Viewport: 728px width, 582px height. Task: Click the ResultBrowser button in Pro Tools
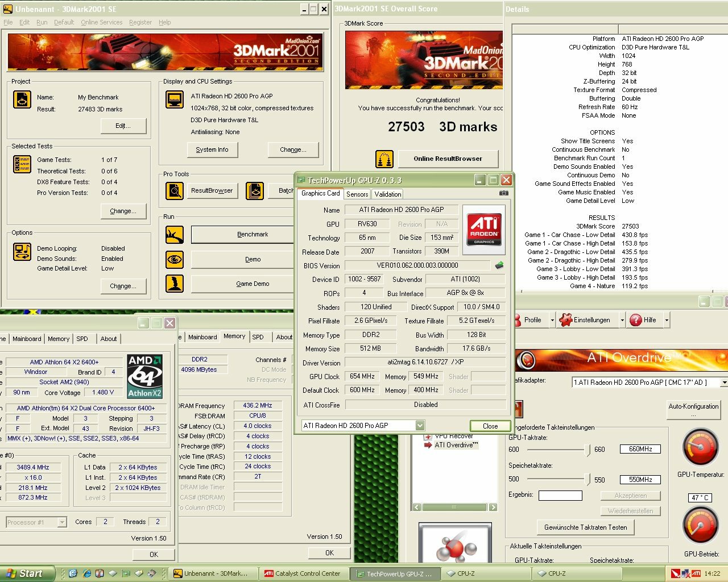(x=212, y=191)
